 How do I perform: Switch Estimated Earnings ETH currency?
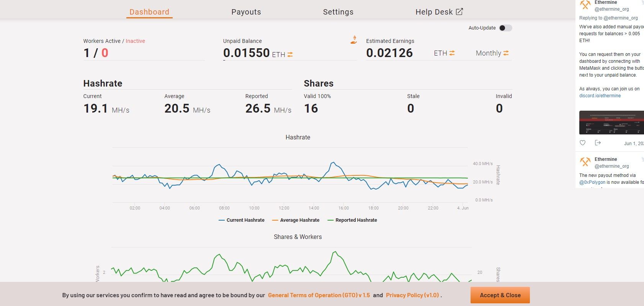pos(452,53)
